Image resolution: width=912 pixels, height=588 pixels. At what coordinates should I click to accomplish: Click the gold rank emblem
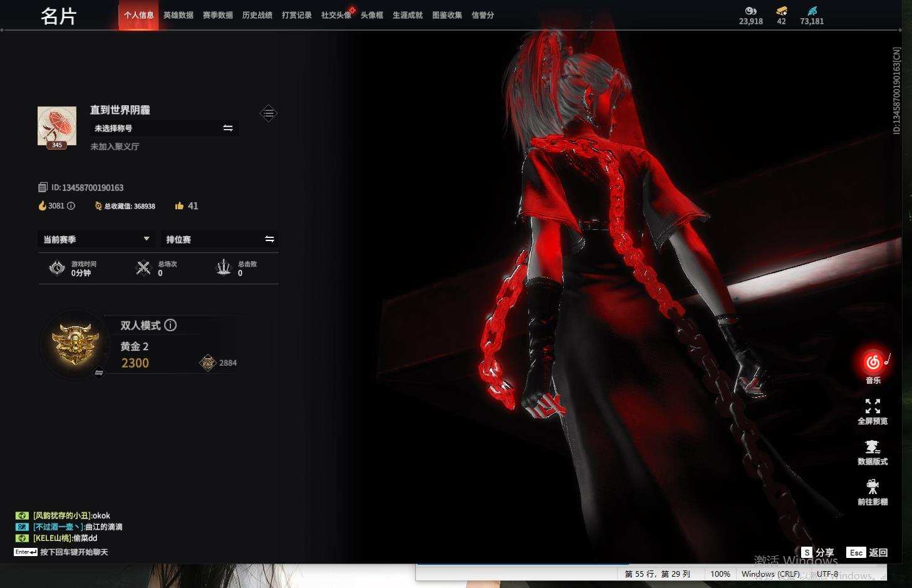point(75,343)
